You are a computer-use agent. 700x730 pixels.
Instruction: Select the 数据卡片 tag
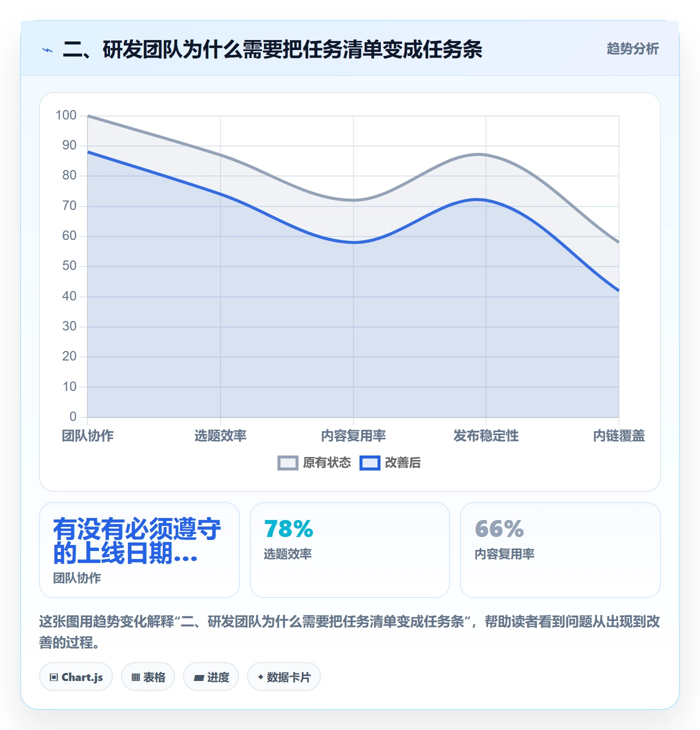click(x=284, y=677)
